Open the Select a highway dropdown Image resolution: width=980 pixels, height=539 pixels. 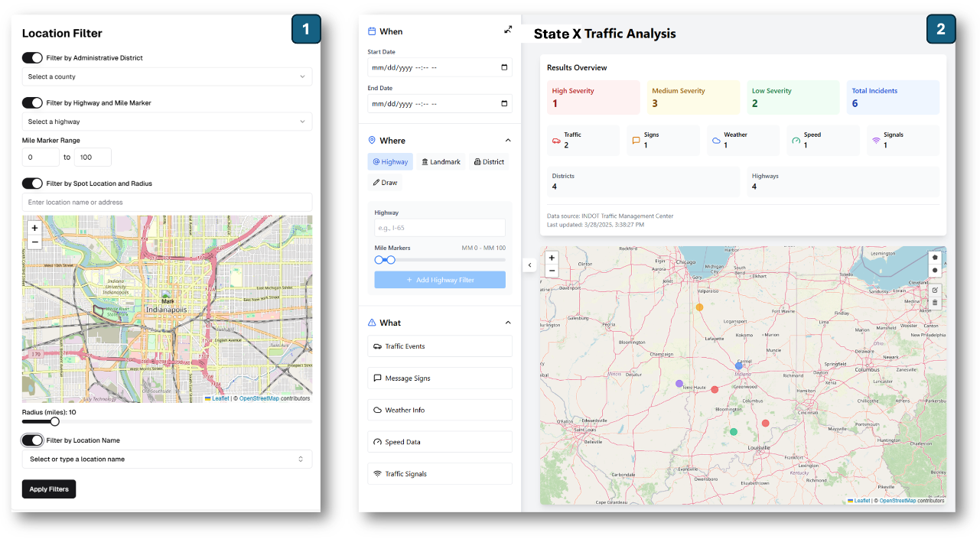point(167,122)
